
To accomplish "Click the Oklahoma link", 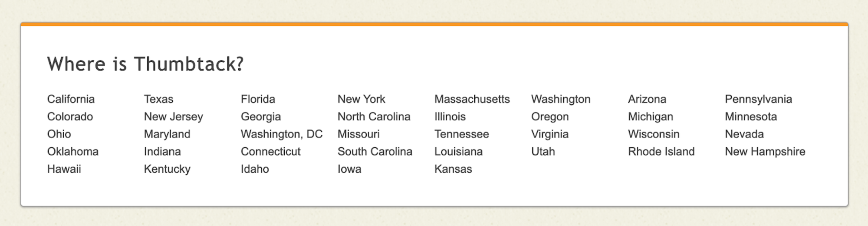I will click(72, 151).
